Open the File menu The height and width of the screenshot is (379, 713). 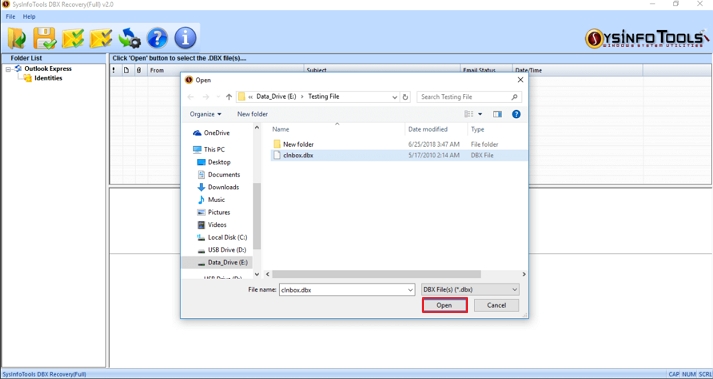tap(10, 16)
